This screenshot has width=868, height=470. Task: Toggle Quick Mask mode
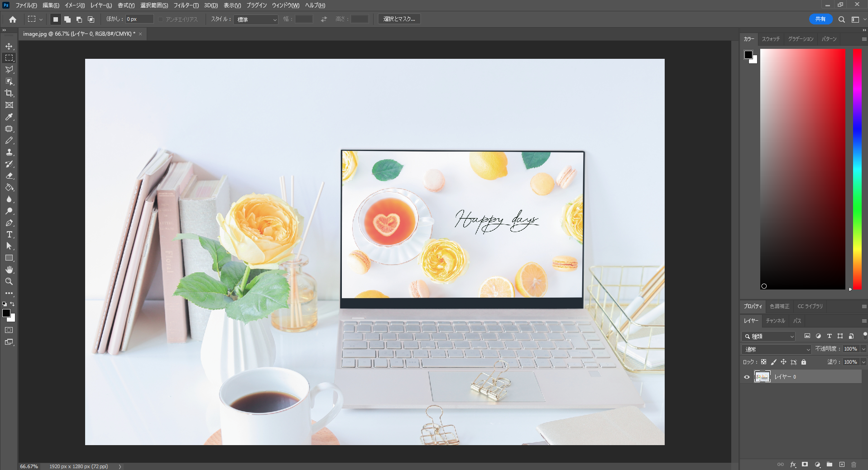pos(9,330)
